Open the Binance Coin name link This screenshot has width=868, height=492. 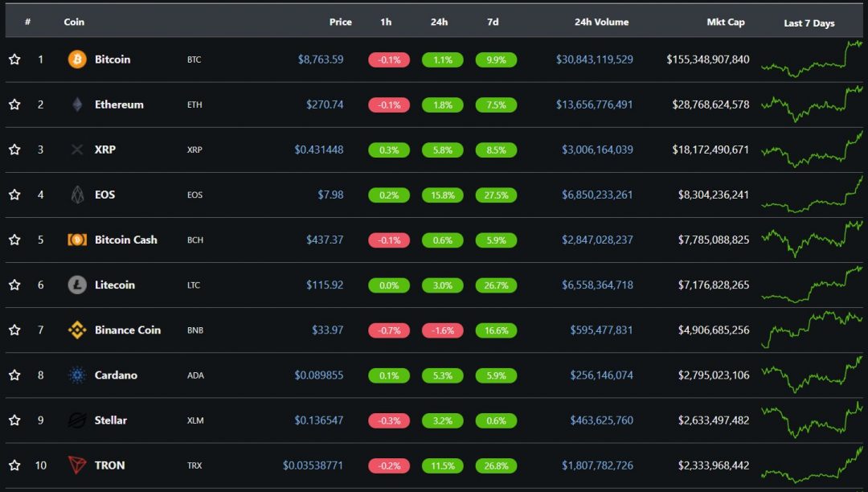click(128, 330)
